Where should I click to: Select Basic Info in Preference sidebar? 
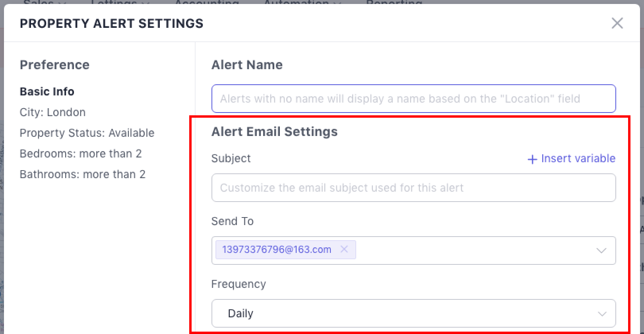[x=47, y=91]
